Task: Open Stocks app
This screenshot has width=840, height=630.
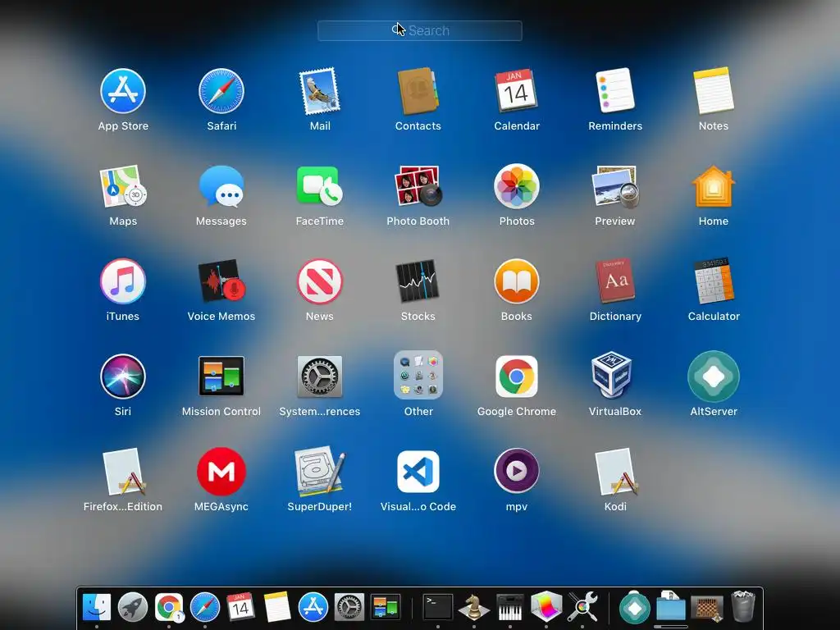Action: click(x=418, y=281)
